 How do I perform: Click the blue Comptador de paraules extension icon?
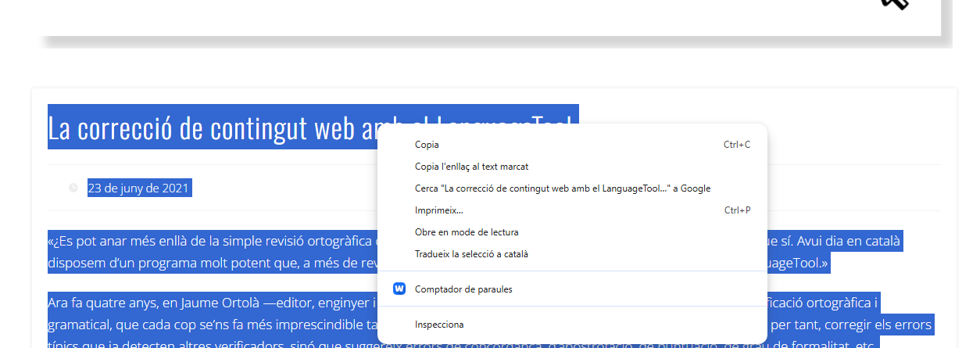click(x=399, y=289)
